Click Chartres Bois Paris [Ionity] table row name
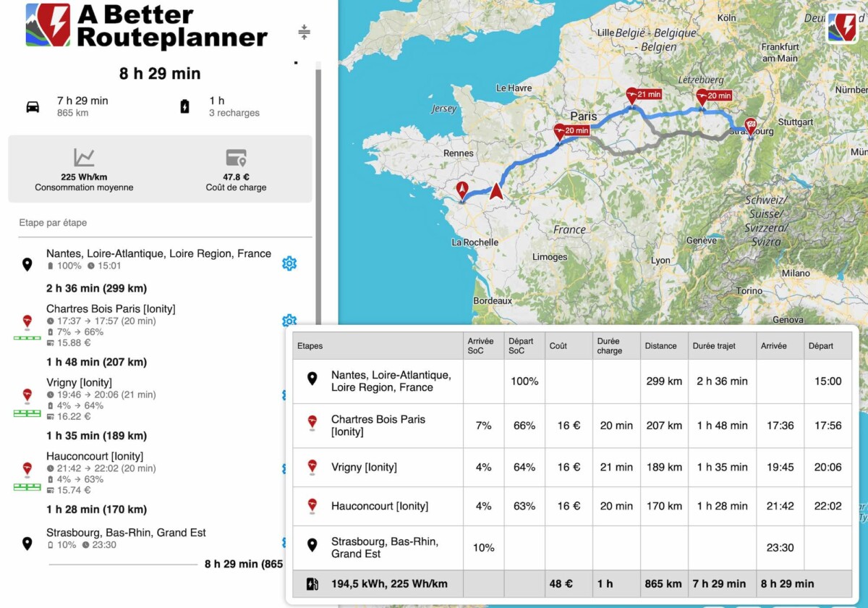The width and height of the screenshot is (868, 608). [x=378, y=426]
